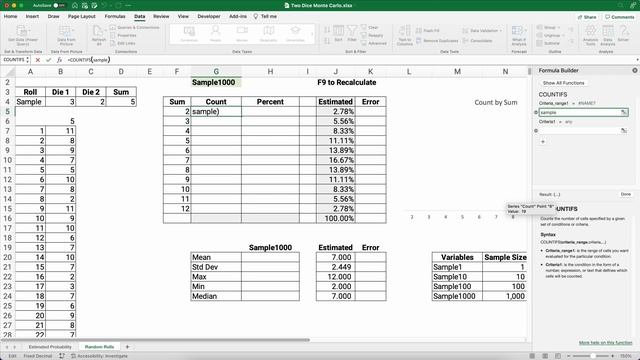Open Queries & Connections

135,27
